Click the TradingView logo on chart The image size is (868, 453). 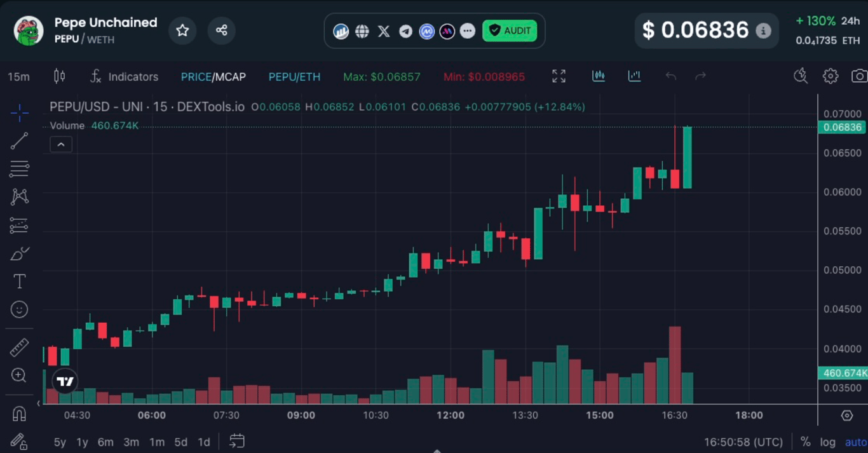(x=65, y=381)
